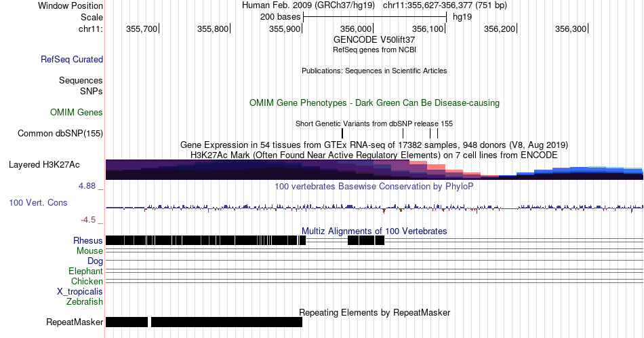Click the Multiz Alignments of 100 Vertebrates title
644x338 pixels.
pos(374,231)
